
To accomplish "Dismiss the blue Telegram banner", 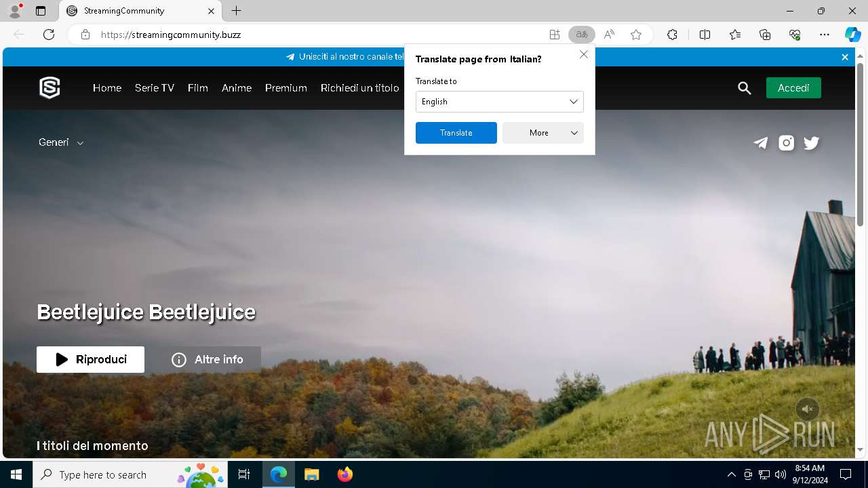I will pos(845,57).
